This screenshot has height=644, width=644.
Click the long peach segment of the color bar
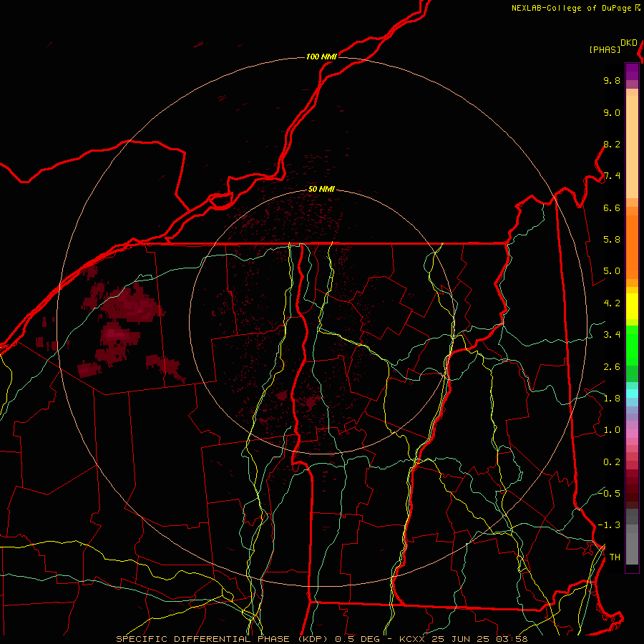coord(632,147)
